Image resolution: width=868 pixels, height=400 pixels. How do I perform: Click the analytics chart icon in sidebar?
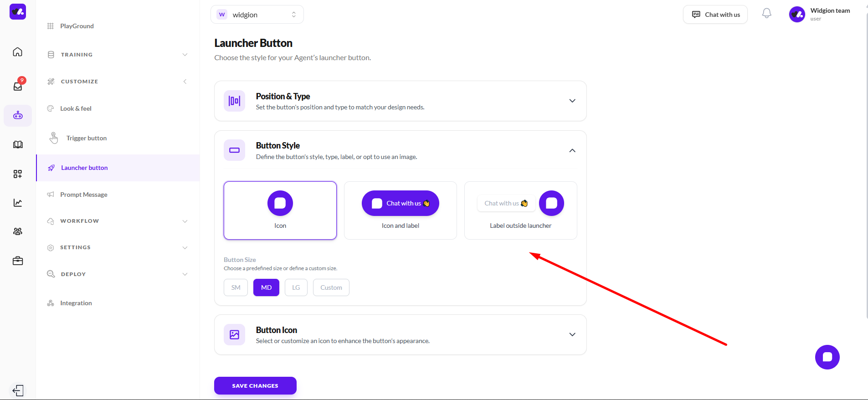coord(18,203)
